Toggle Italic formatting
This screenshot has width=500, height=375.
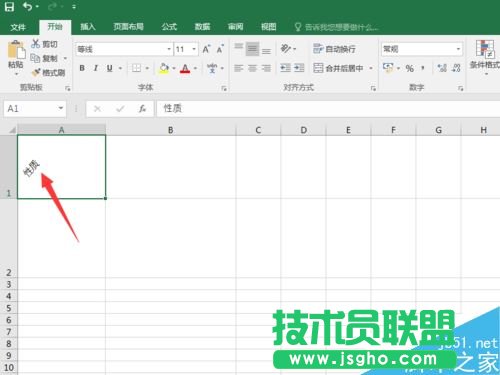pos(96,68)
